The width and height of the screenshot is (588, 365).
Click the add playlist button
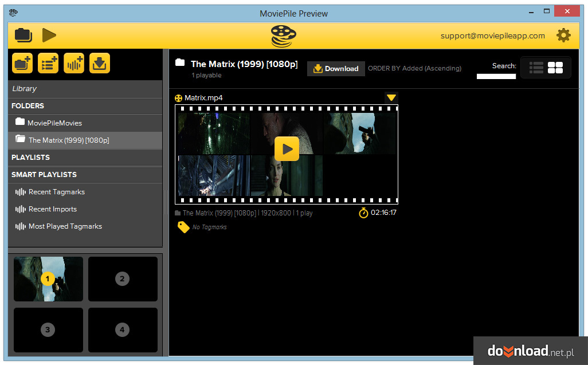point(48,63)
